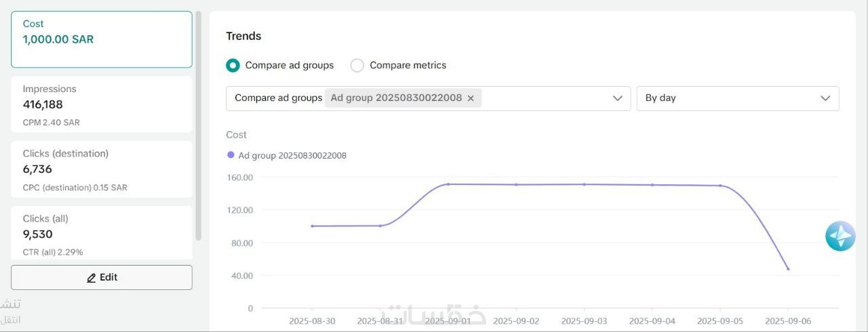Click the 2025-09-05 data point on chart
Image resolution: width=868 pixels, height=332 pixels.
pos(720,186)
